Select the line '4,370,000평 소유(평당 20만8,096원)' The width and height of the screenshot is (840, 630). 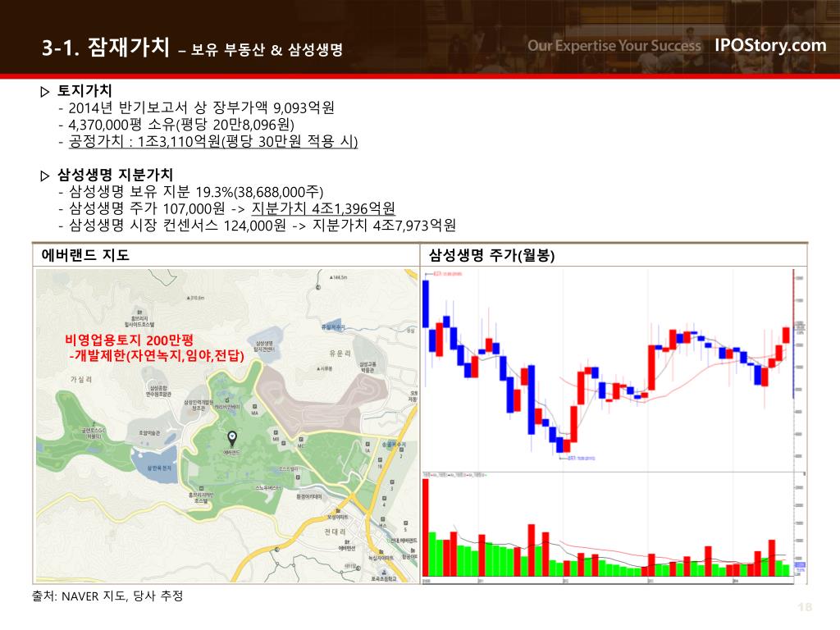181,125
